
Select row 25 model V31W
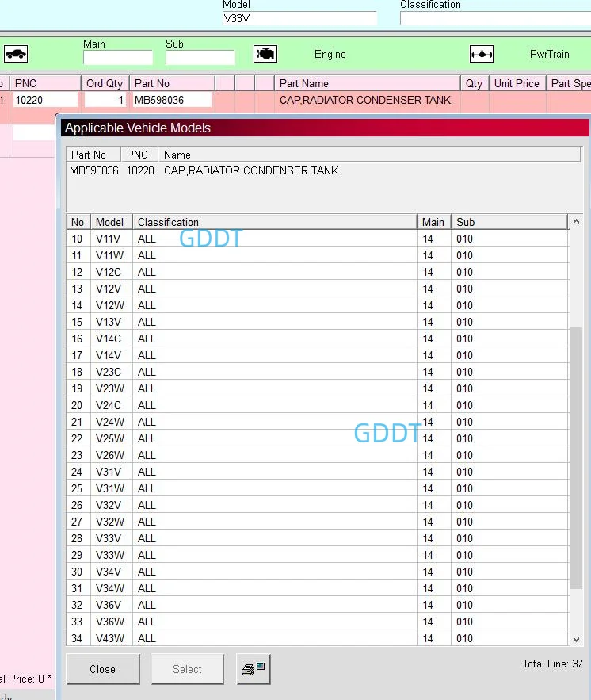coord(317,488)
